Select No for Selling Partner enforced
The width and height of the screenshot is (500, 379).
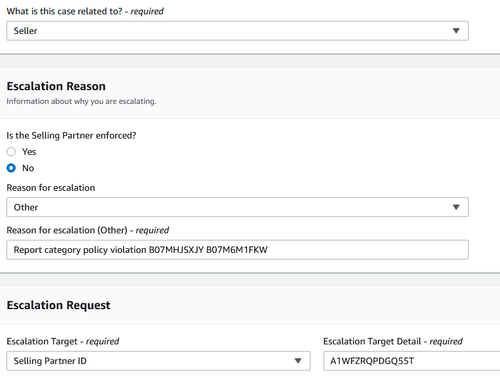click(x=11, y=168)
